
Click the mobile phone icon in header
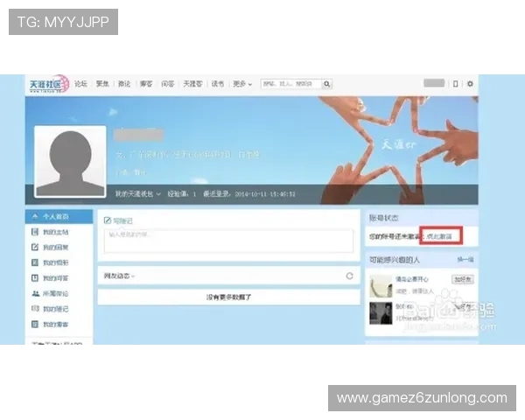click(455, 84)
